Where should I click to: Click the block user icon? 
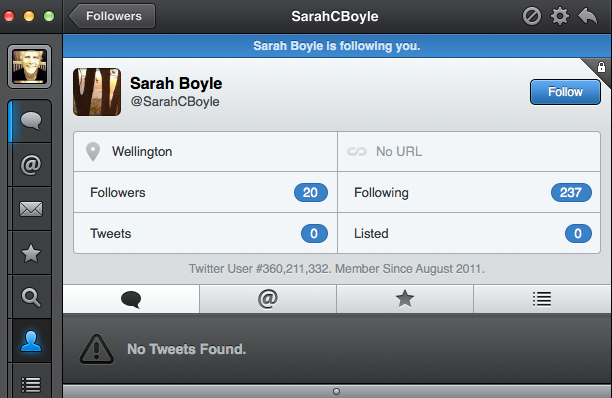pos(532,16)
